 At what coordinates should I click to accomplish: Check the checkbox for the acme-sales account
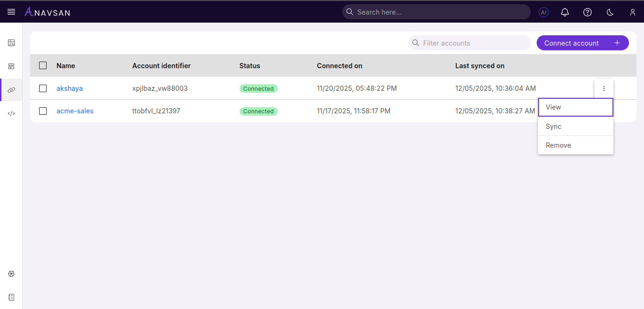(x=43, y=111)
